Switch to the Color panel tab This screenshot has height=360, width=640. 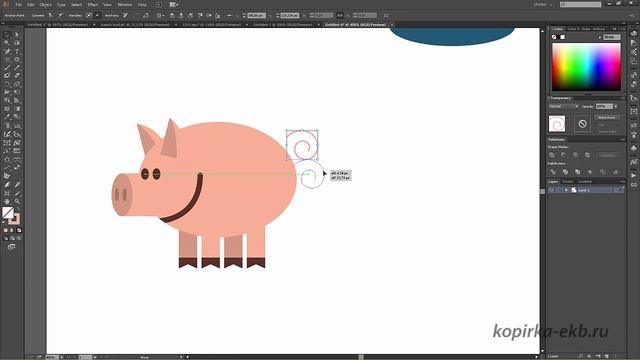tap(558, 29)
